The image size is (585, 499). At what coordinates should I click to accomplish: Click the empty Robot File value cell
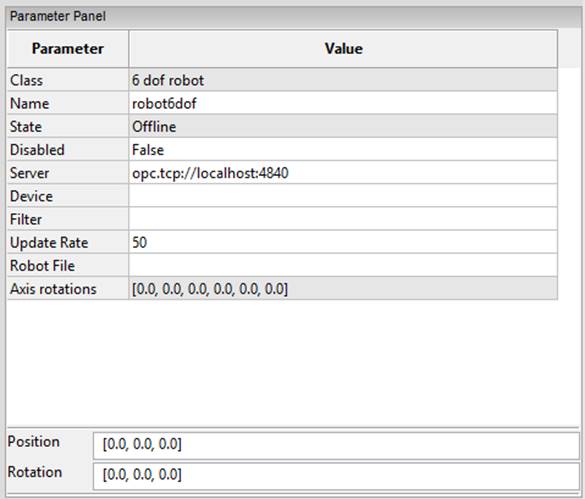click(x=343, y=265)
